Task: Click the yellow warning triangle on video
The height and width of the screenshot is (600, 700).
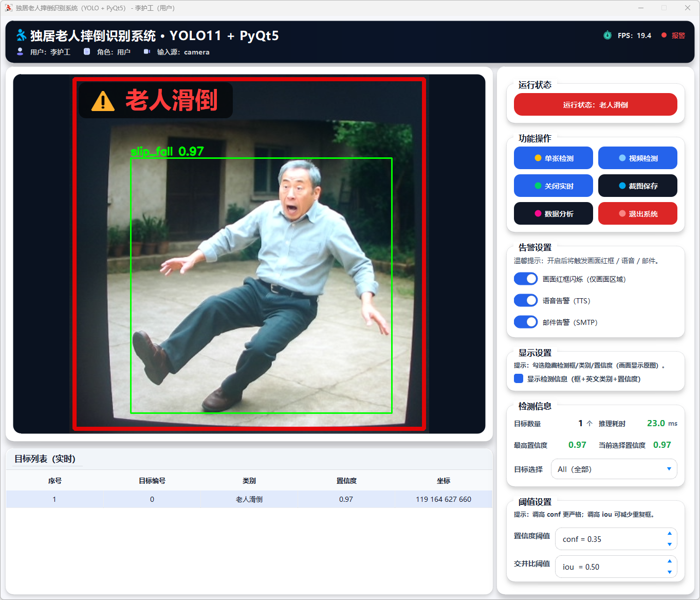Action: coord(103,101)
